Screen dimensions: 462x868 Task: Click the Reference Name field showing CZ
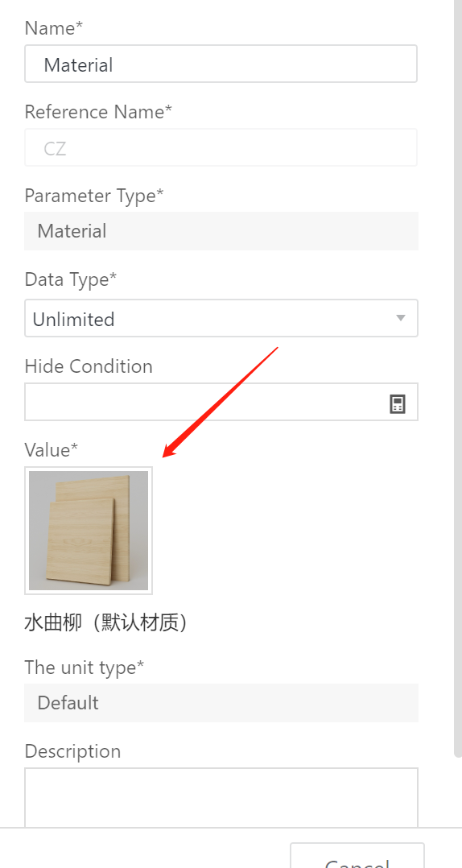[x=221, y=148]
